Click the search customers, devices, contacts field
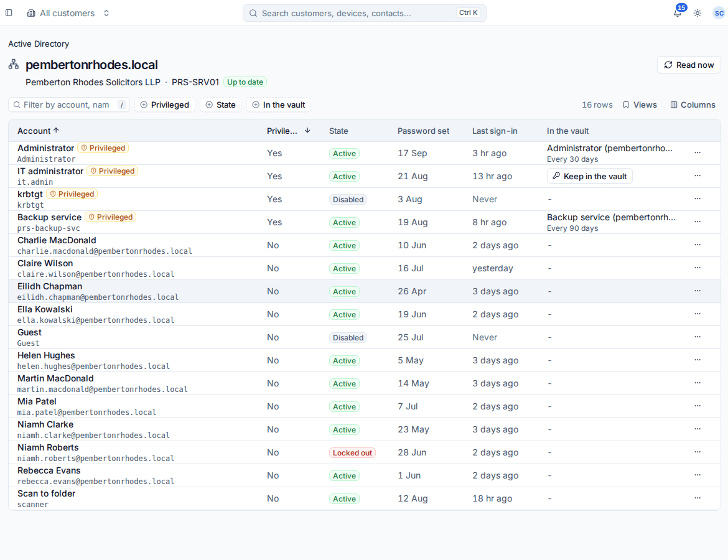This screenshot has height=560, width=728. coord(365,13)
